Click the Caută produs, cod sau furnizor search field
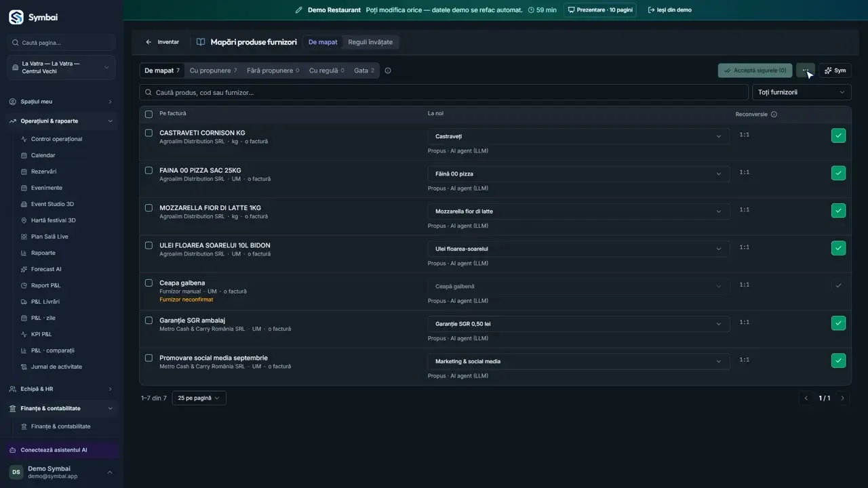This screenshot has height=488, width=868. [443, 92]
